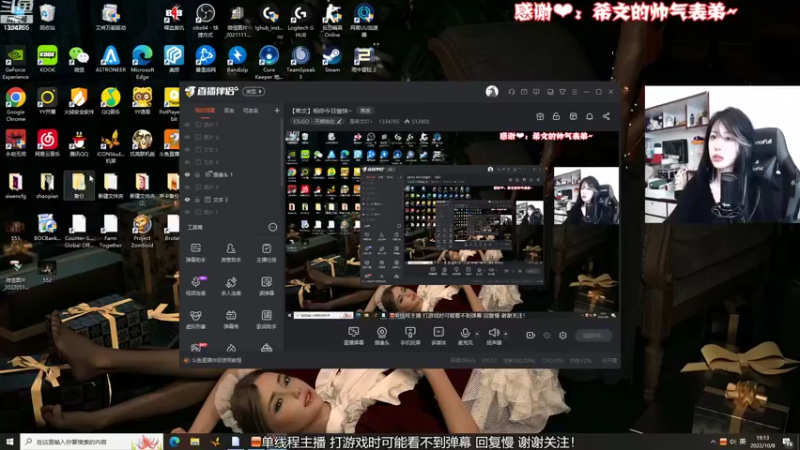Open the 弹幕秀 tool
Image resolution: width=800 pixels, height=450 pixels.
point(231,319)
